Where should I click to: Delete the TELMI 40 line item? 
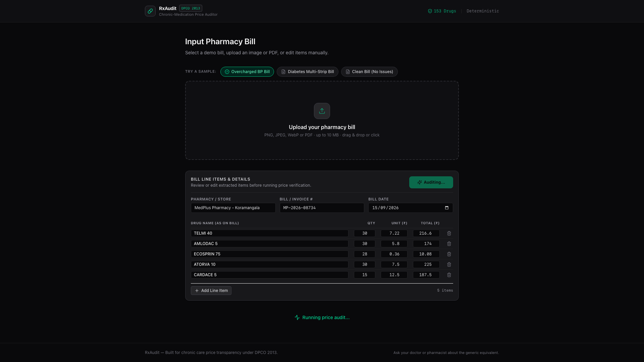[449, 233]
